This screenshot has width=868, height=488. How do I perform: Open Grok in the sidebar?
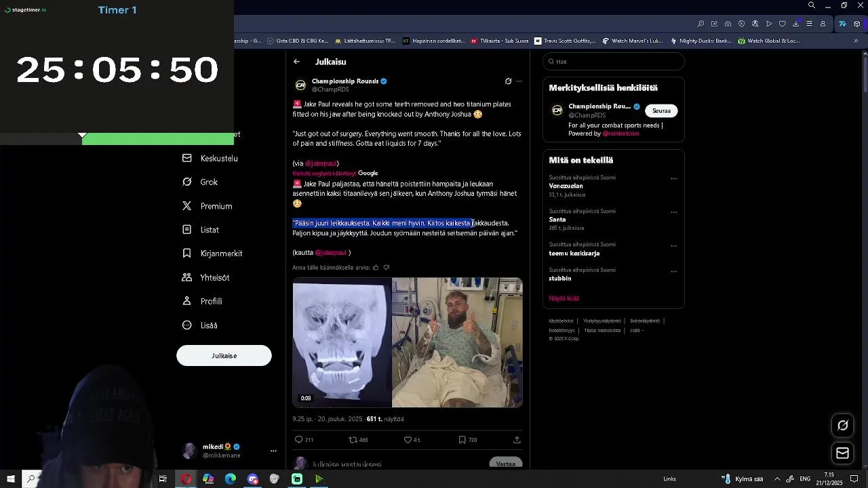click(200, 182)
